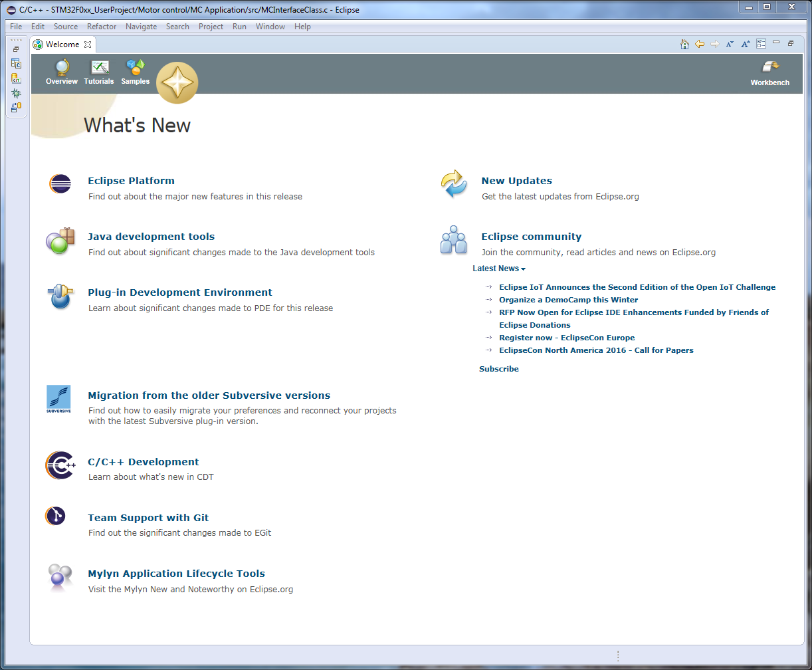The image size is (812, 670).
Task: Open the Navigate menu
Action: coord(141,27)
